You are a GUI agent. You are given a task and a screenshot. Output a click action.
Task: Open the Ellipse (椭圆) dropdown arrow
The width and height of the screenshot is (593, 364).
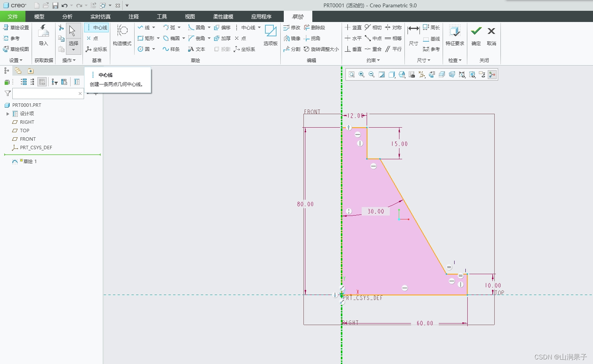point(184,38)
